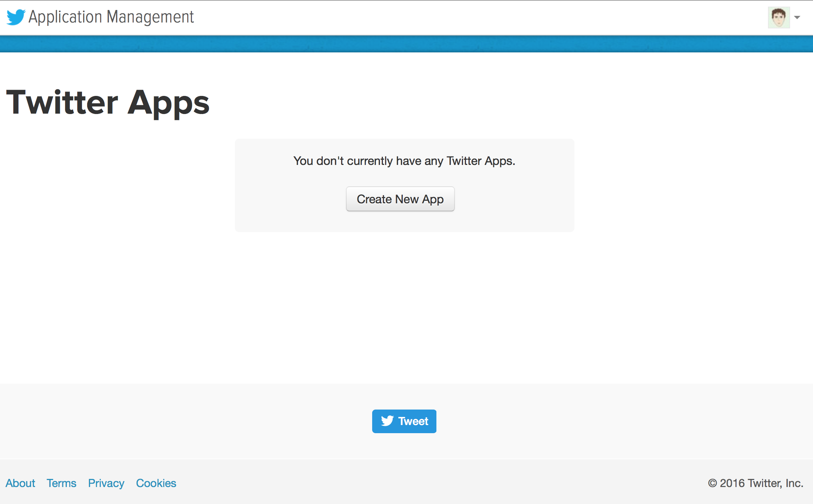Open the Cookies footer link
813x504 pixels.
[156, 483]
